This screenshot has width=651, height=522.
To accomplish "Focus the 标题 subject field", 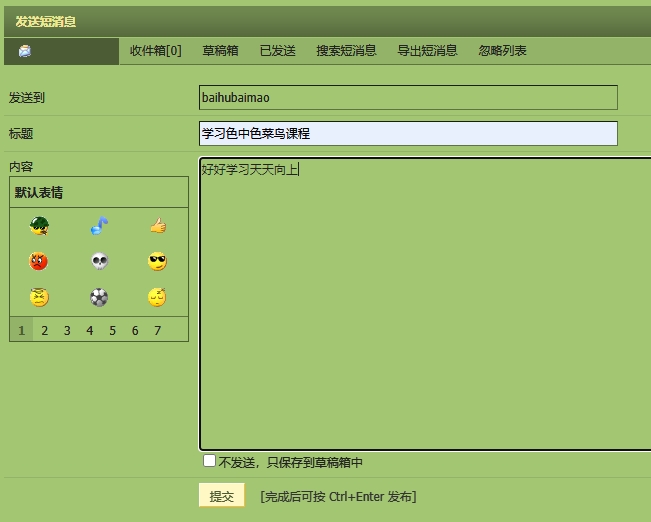I will click(x=408, y=133).
